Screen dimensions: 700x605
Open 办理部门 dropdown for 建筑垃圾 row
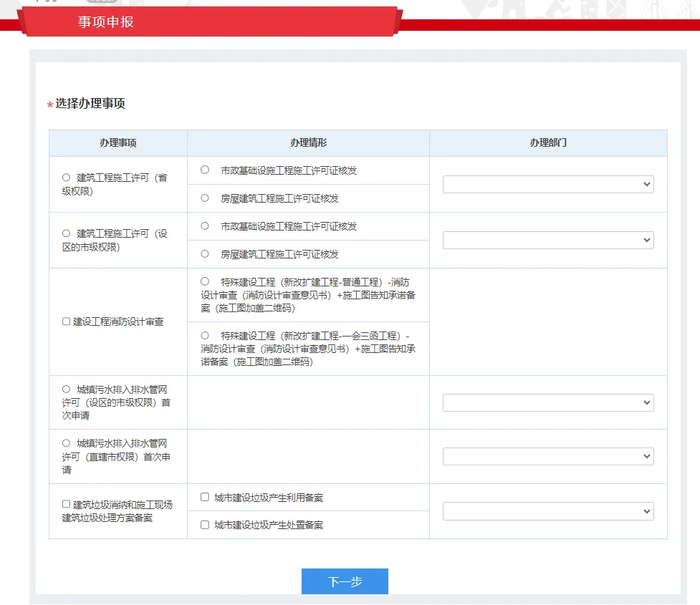(x=548, y=511)
